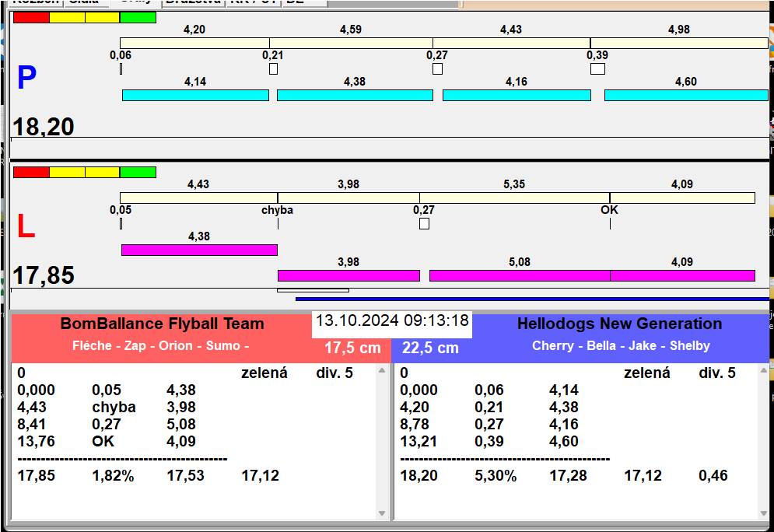The height and width of the screenshot is (532, 774).
Task: Click the pass marker box under 0,21
Action: point(274,69)
